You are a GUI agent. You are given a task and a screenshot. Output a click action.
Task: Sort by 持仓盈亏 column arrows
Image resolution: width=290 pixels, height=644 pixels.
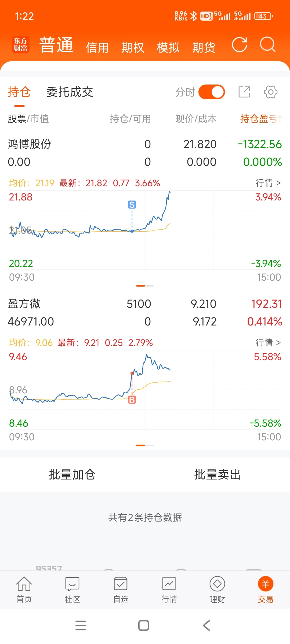pyautogui.click(x=280, y=118)
